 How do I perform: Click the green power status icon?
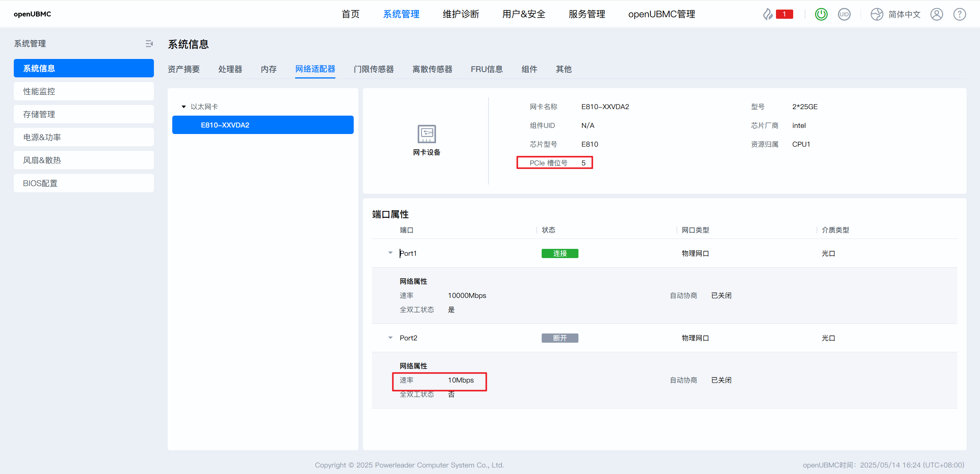821,14
